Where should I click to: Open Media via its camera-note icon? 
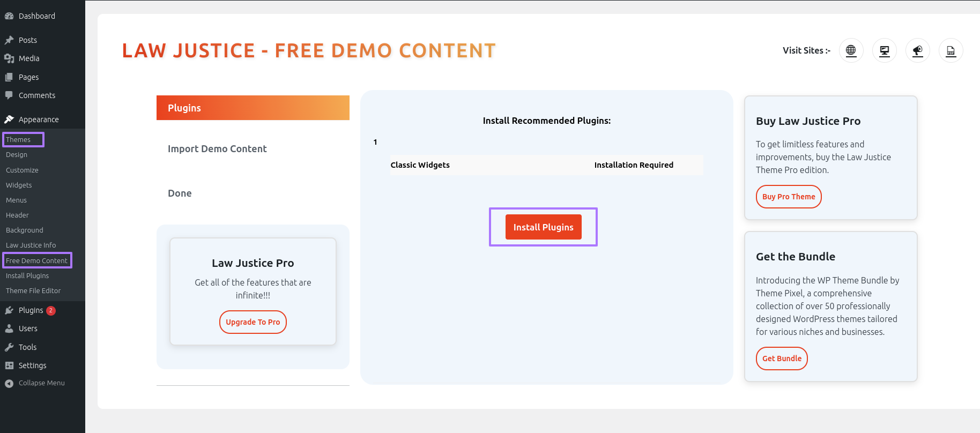point(9,58)
